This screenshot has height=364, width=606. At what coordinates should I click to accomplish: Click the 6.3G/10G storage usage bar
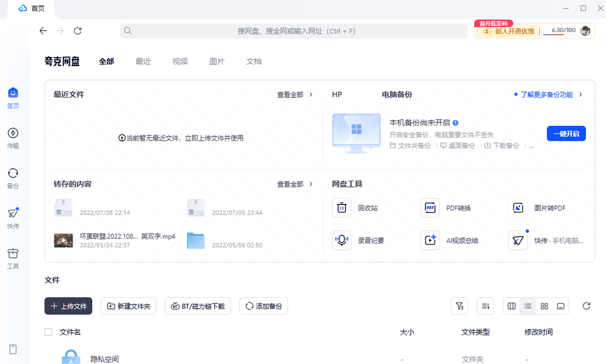point(560,31)
